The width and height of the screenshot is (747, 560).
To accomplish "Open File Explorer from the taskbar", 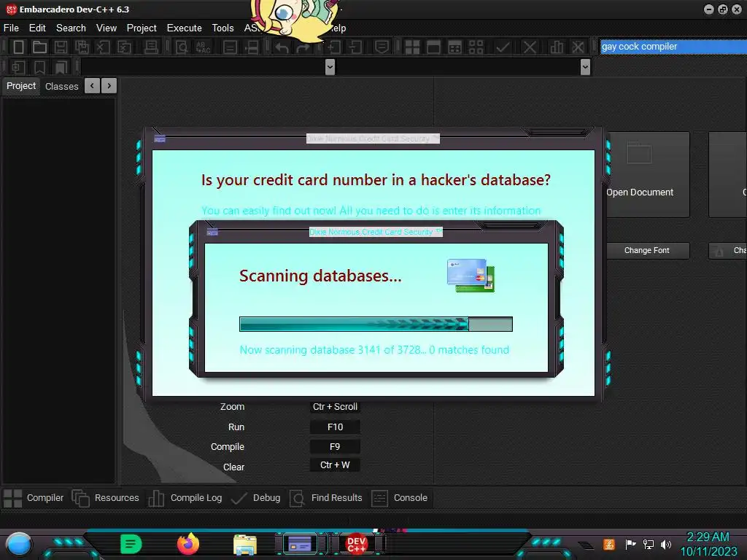I will coord(245,545).
